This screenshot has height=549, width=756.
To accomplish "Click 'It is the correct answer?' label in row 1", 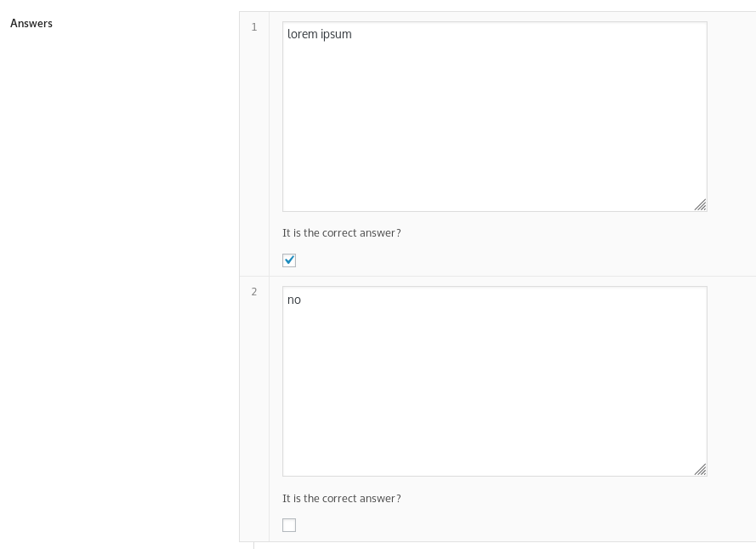I will tap(341, 233).
